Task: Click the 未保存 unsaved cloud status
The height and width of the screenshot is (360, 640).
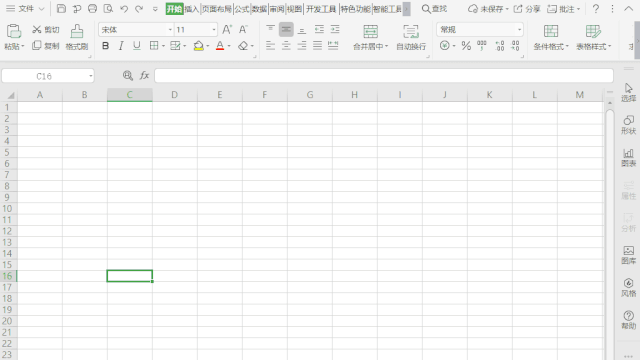Action: pyautogui.click(x=488, y=9)
